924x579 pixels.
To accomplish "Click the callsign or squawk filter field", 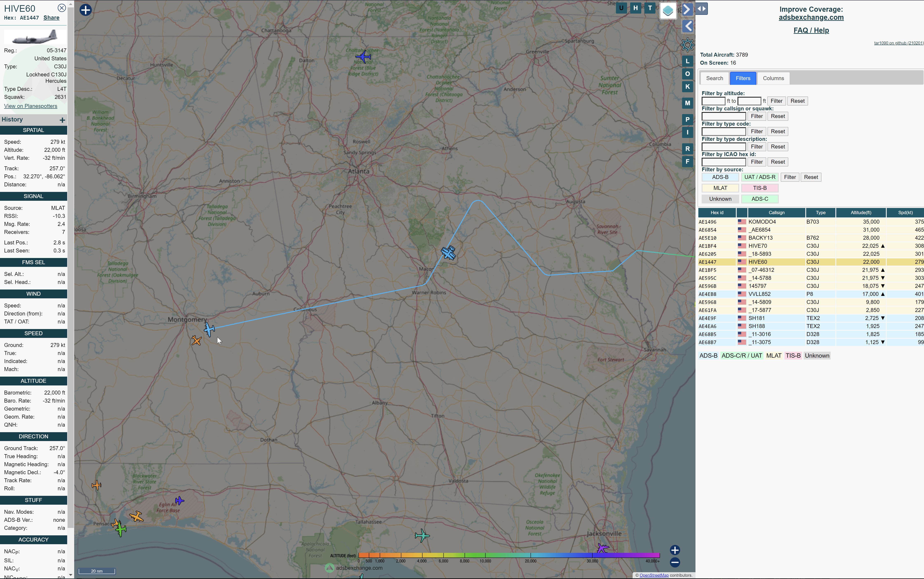I will 723,116.
